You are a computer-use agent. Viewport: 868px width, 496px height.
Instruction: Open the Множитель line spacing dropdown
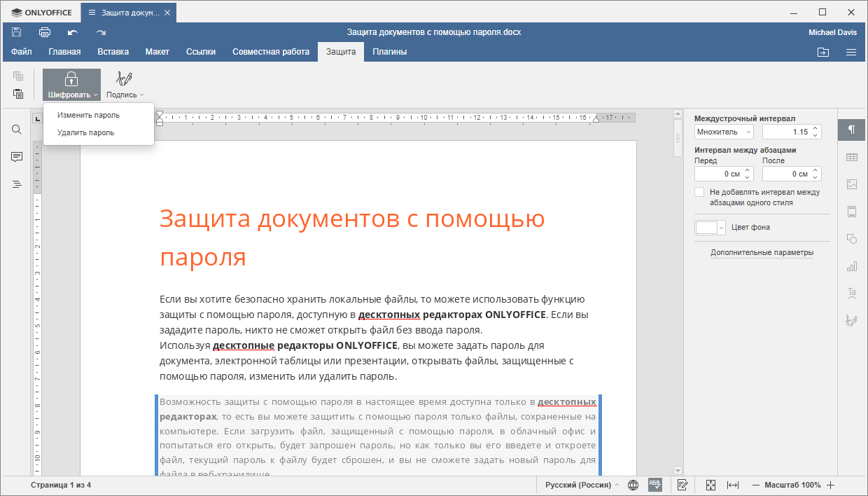coord(724,132)
